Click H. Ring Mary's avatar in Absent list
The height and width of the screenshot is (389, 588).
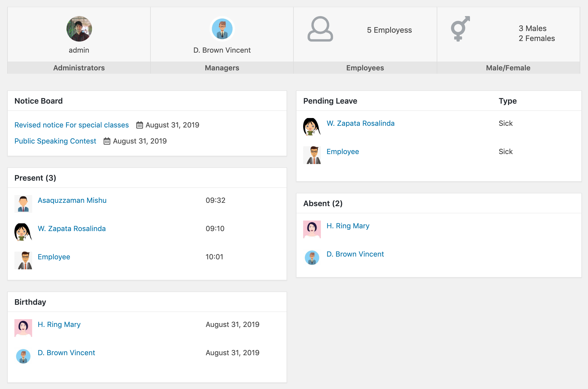coord(312,229)
